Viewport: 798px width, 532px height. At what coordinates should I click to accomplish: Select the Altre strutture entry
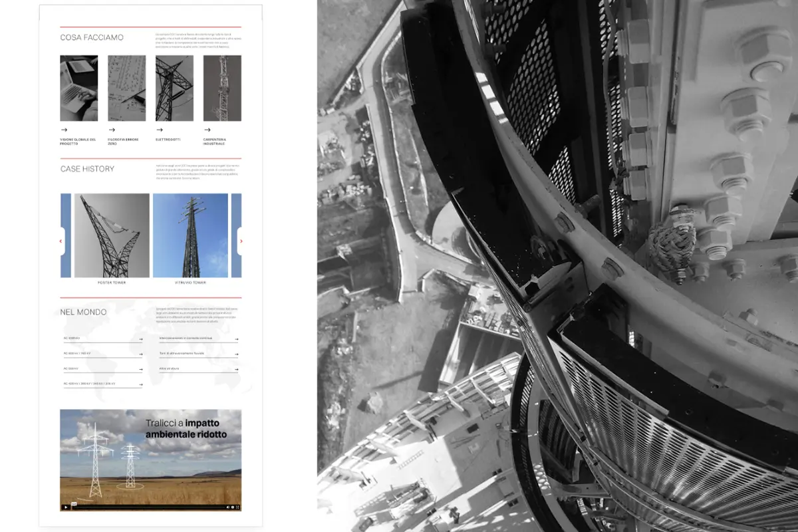point(198,369)
